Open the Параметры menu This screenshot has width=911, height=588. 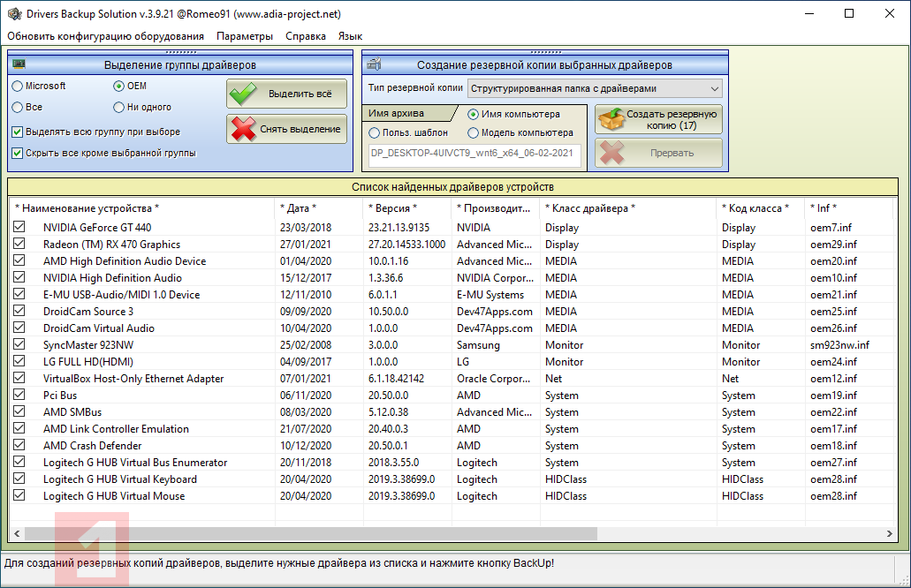(245, 36)
